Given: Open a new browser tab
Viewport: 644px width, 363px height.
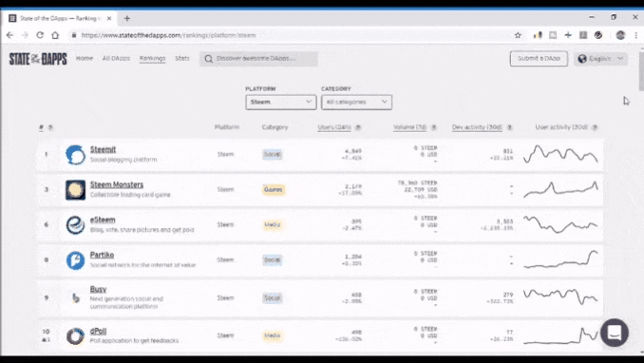Looking at the screenshot, I should (x=127, y=18).
